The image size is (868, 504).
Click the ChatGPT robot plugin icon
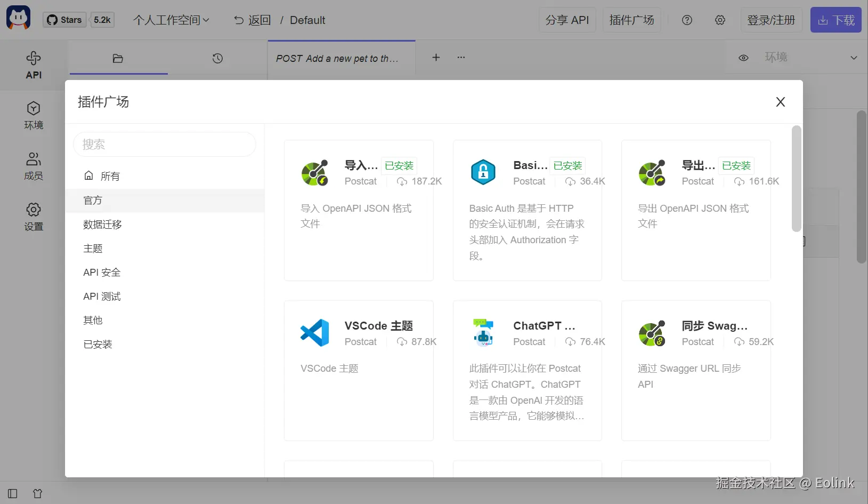point(483,333)
